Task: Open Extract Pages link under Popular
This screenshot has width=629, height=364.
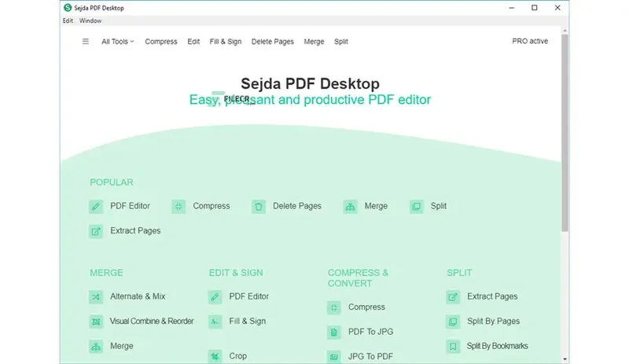Action: point(135,231)
